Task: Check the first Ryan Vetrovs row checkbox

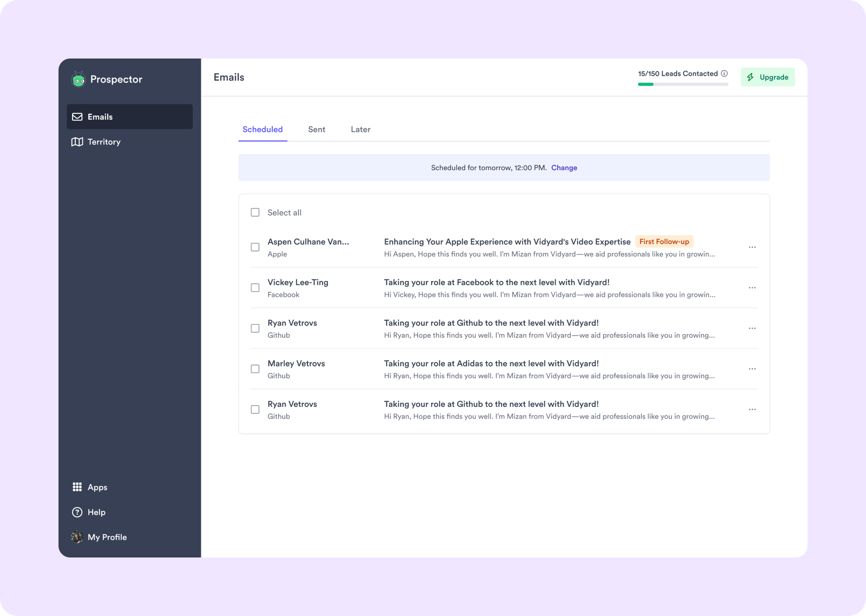Action: point(255,328)
